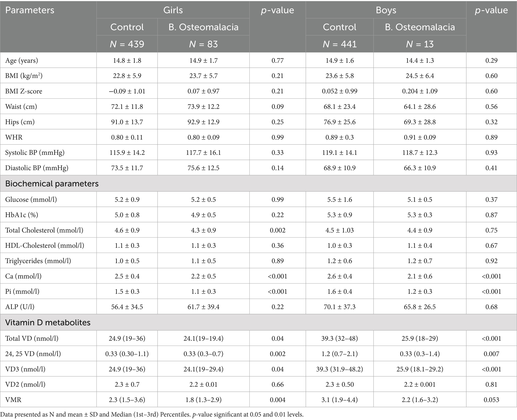Click the Total Cholesterol (mmol/l) row label
Image resolution: width=517 pixels, height=420 pixels.
tap(44, 230)
